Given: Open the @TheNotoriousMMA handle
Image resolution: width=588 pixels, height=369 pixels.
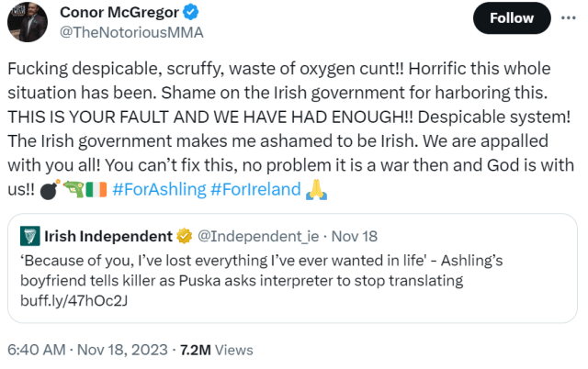Looking at the screenshot, I should [x=131, y=33].
